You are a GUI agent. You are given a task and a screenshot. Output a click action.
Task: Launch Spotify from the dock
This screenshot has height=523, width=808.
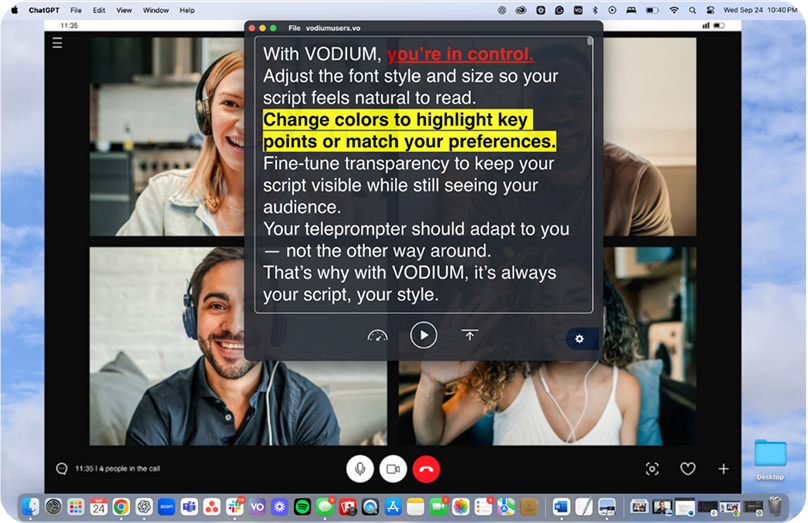tap(302, 508)
